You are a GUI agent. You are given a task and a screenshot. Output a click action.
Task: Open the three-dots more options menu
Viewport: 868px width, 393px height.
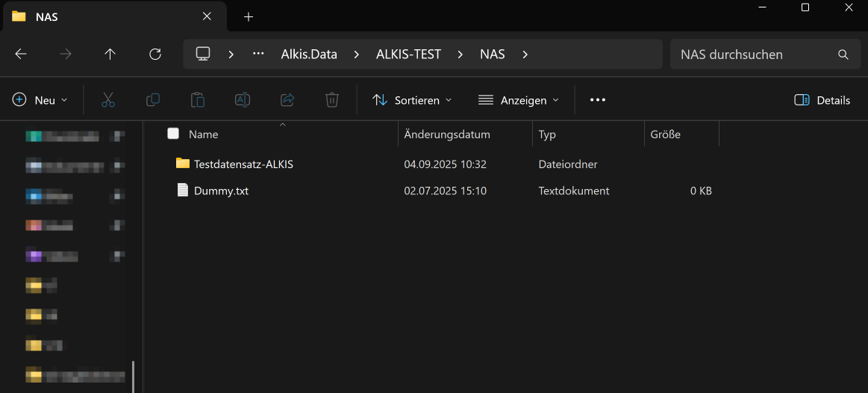point(598,100)
